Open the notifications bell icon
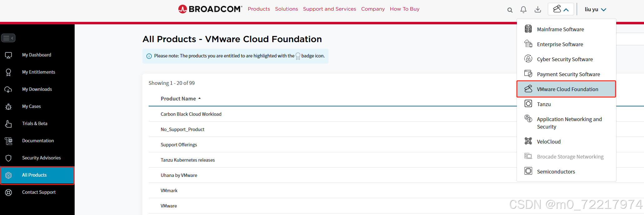This screenshot has height=215, width=644. tap(523, 10)
